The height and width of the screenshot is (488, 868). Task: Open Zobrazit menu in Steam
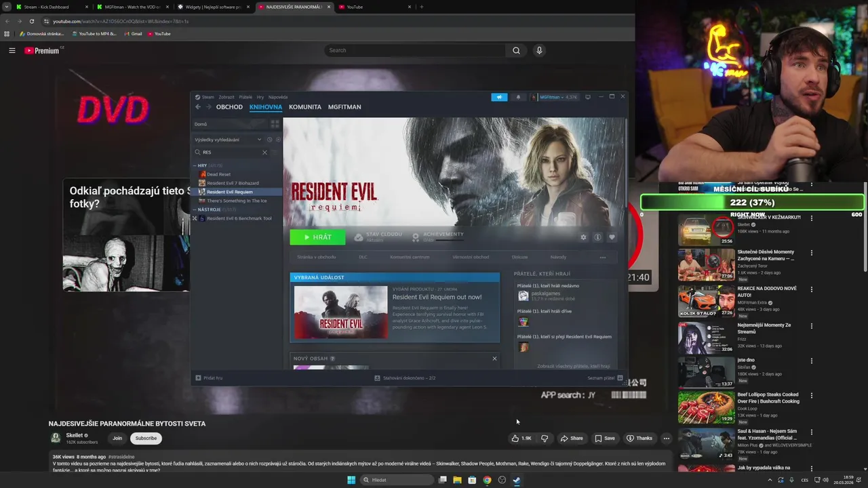coord(226,97)
